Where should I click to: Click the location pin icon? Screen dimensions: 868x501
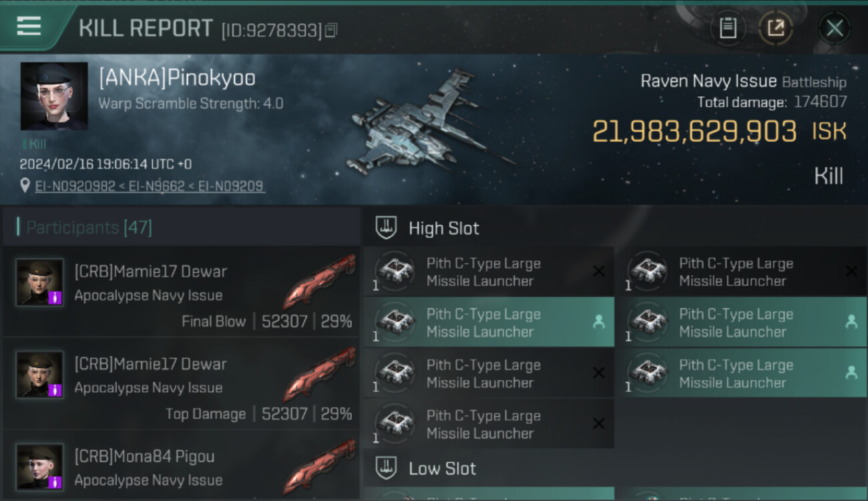[25, 186]
